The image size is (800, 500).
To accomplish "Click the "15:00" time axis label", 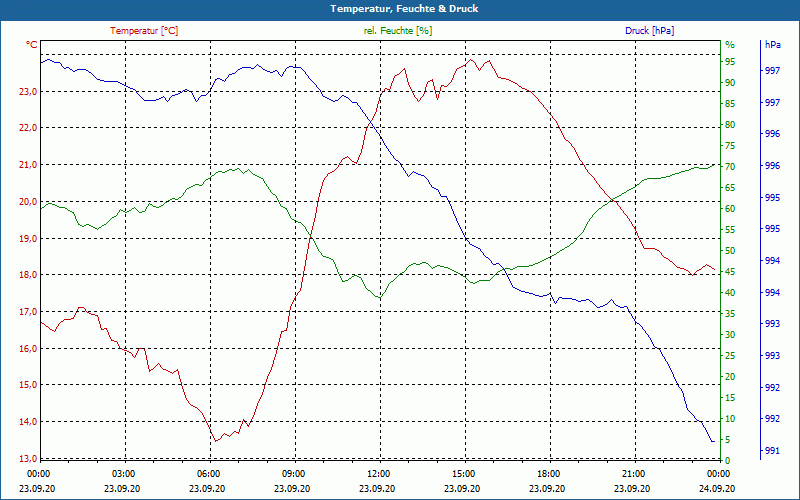I will click(463, 474).
